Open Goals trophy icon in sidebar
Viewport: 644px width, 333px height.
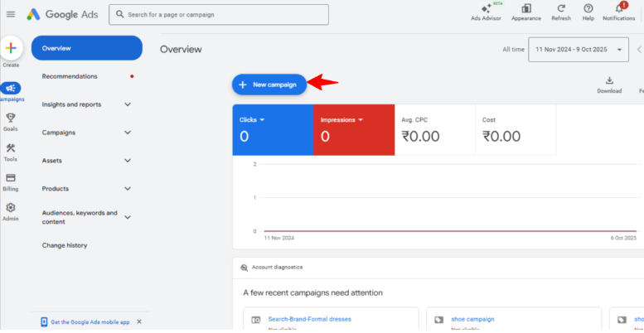click(11, 118)
